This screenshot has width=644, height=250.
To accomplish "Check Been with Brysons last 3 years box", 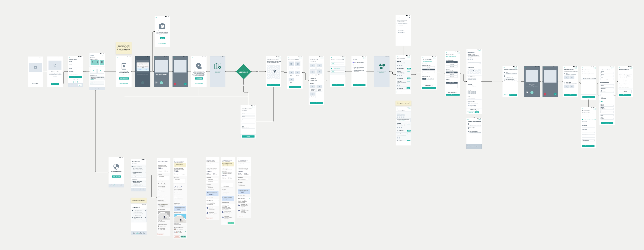I will tap(353, 70).
